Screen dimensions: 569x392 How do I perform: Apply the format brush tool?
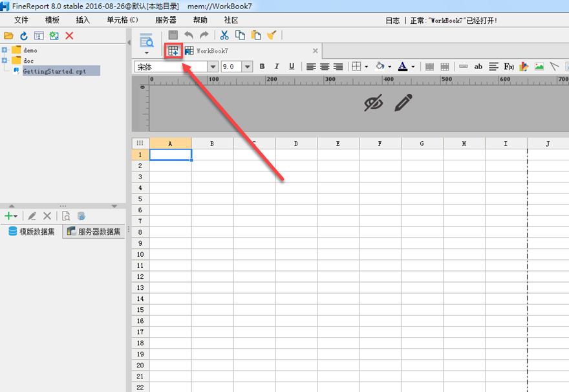(x=272, y=35)
